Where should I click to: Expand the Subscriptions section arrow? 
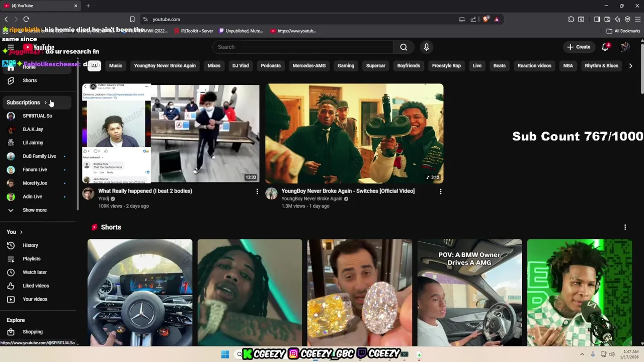(45, 103)
